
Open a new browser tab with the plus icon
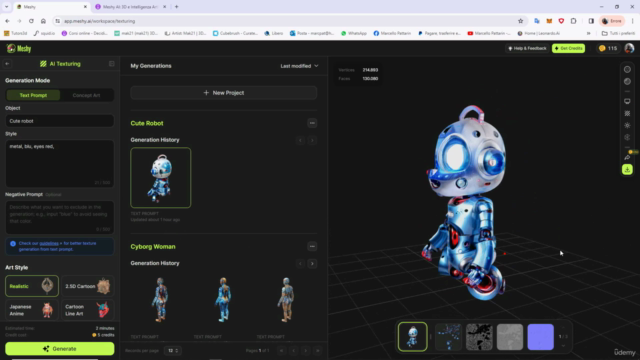pyautogui.click(x=177, y=7)
